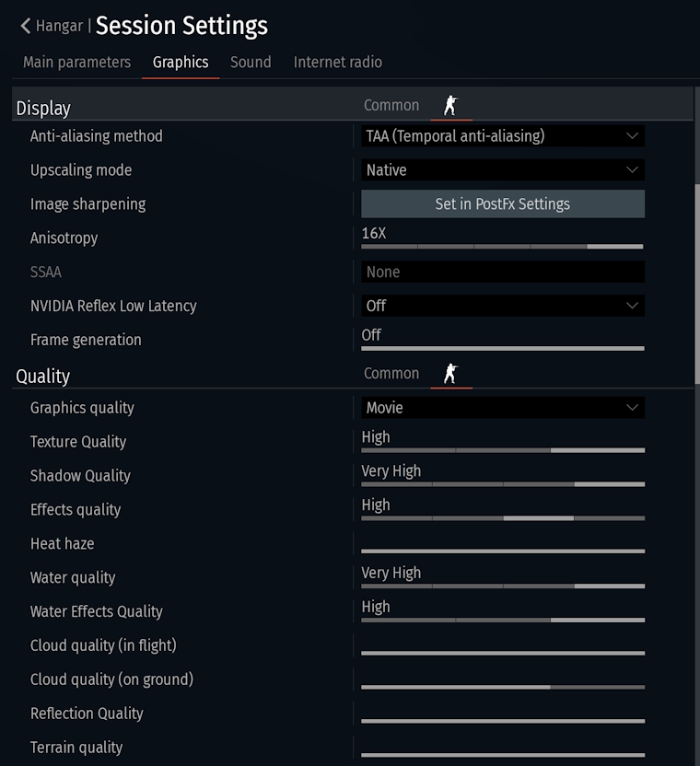Click the Display section heading
This screenshot has width=700, height=766.
pos(43,108)
